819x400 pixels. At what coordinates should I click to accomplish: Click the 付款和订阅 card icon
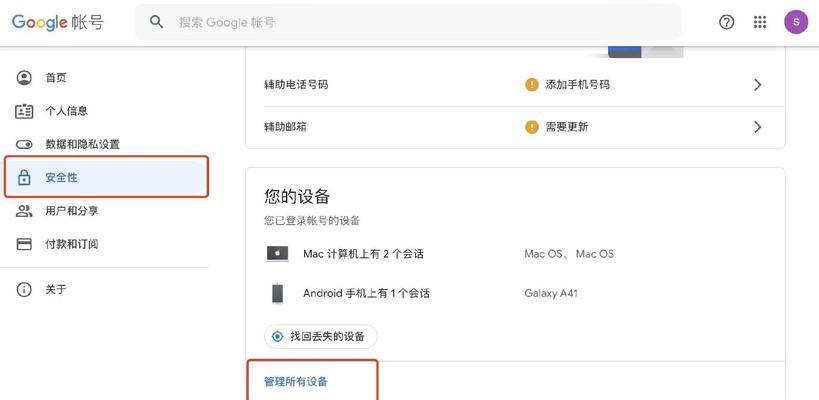click(x=24, y=244)
